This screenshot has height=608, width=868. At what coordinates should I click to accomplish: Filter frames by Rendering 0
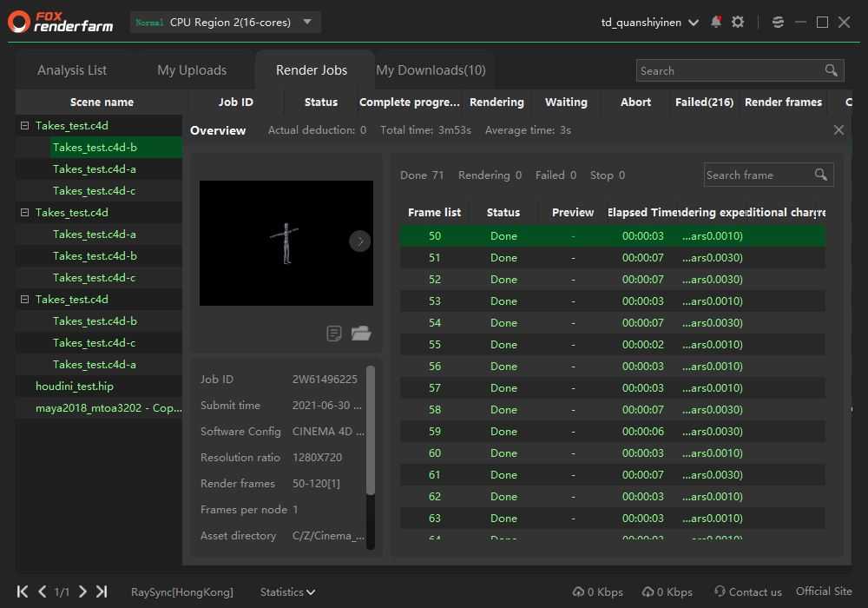click(490, 175)
